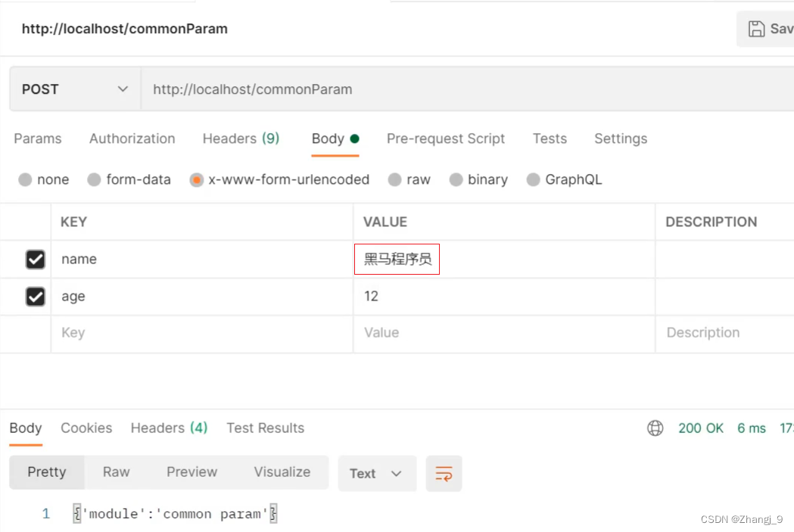Select x-www-form-urlencoded radio option
This screenshot has width=794, height=532.
[x=197, y=179]
